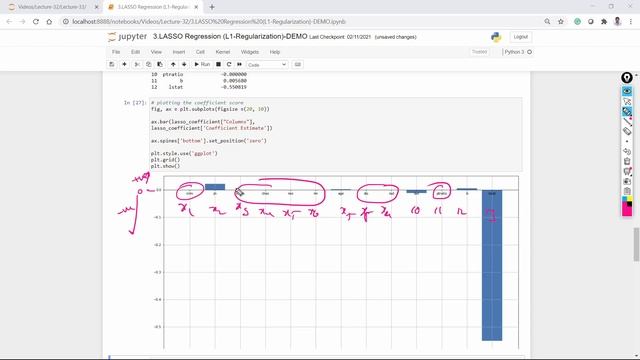The image size is (640, 360).
Task: Open the browser three-dot menu
Action: 631,22
